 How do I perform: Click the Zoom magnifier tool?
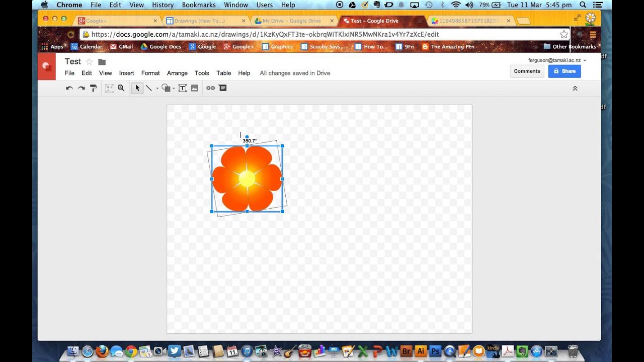pyautogui.click(x=121, y=88)
